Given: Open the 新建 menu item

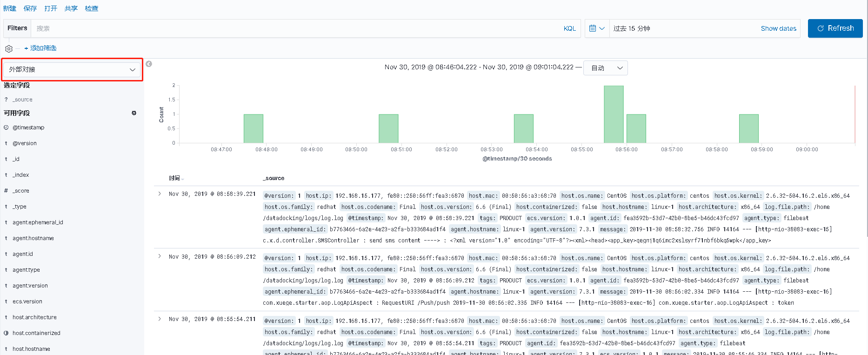Looking at the screenshot, I should (9, 8).
